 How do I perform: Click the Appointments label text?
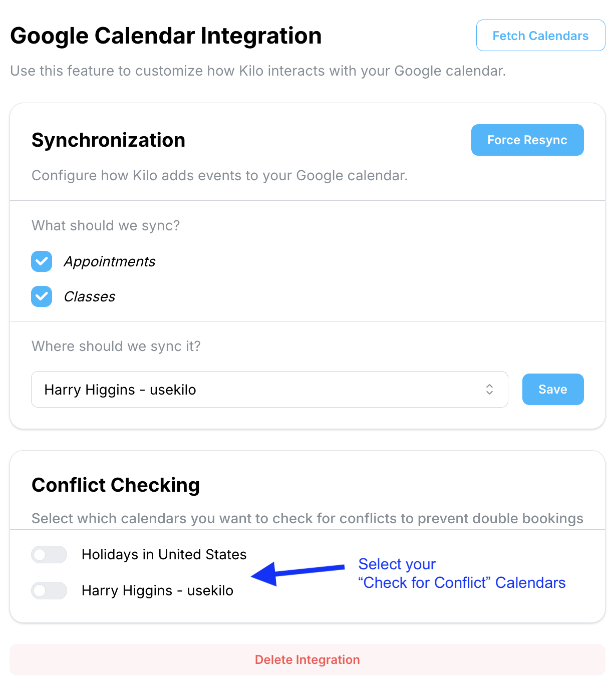coord(110,261)
